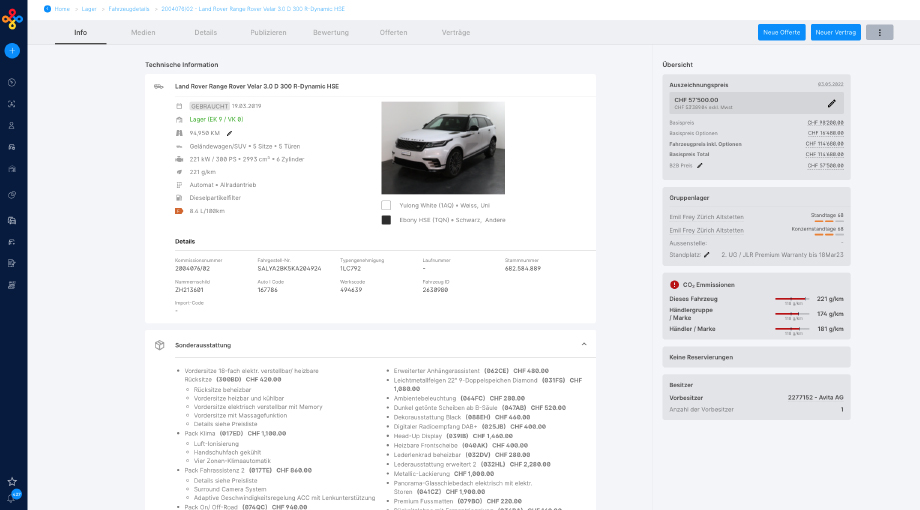Screen dimensions: 920x510
Task: Click Vorbesitzer 2277152 - Avita AG
Action: pos(816,398)
